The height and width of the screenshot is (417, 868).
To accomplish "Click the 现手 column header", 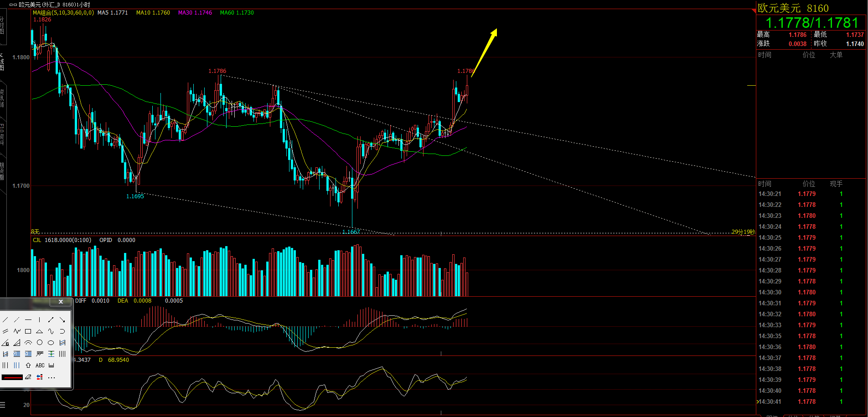I will (x=836, y=184).
